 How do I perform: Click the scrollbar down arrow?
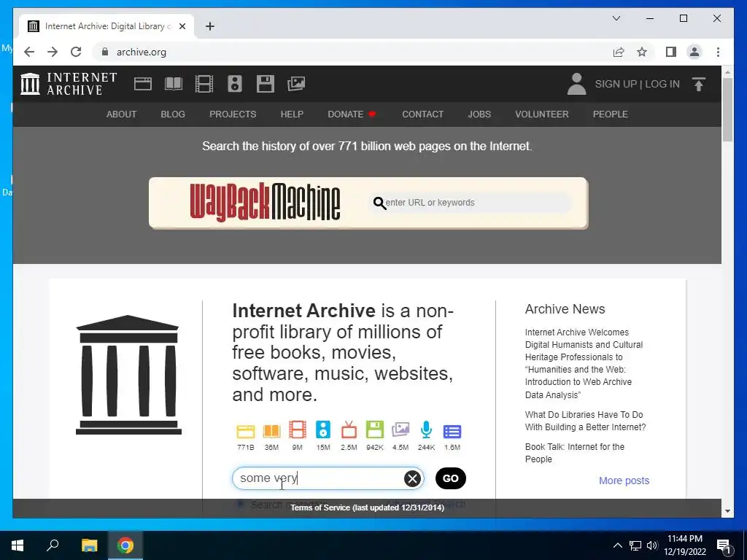[x=727, y=511]
